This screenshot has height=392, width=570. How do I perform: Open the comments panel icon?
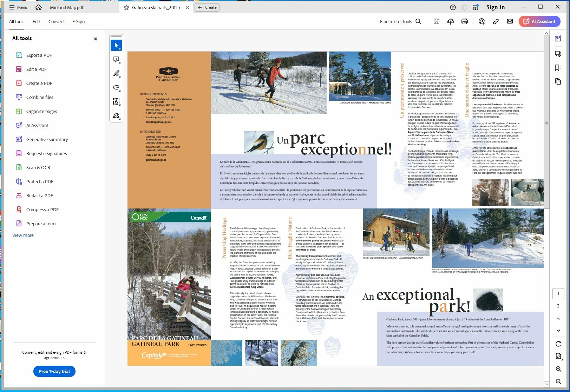click(x=558, y=54)
